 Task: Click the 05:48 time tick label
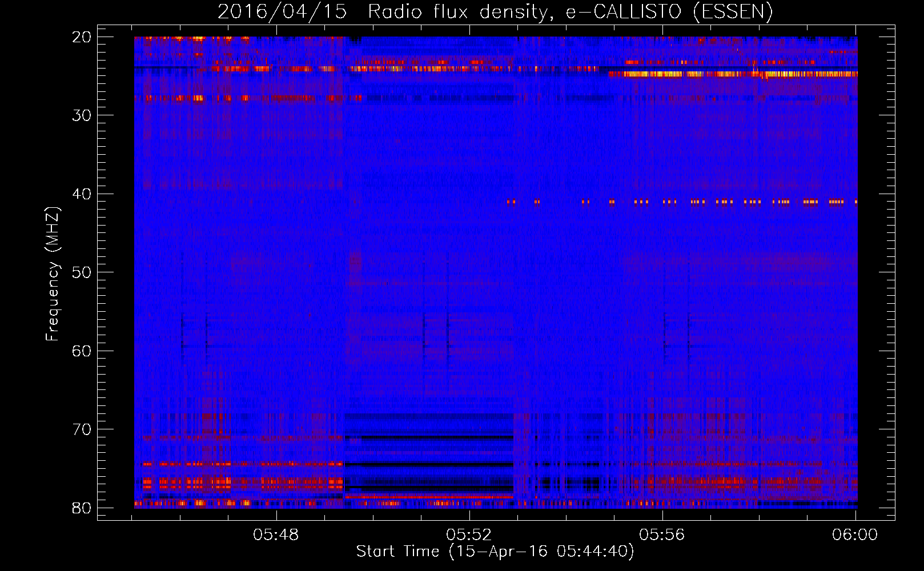[276, 535]
